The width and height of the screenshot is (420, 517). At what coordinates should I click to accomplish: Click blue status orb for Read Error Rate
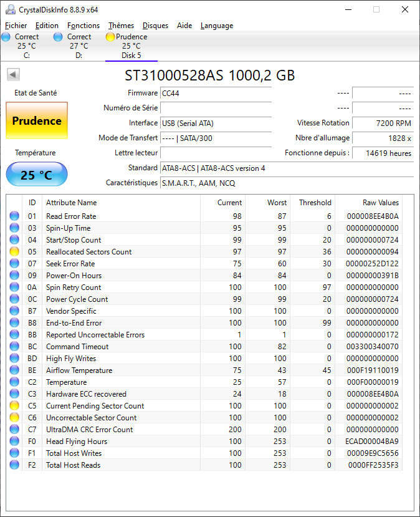(14, 216)
